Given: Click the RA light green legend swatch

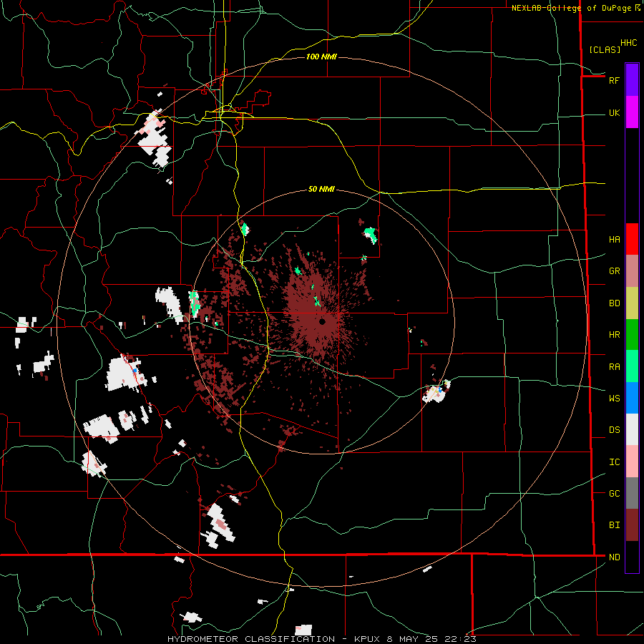Looking at the screenshot, I should 632,366.
